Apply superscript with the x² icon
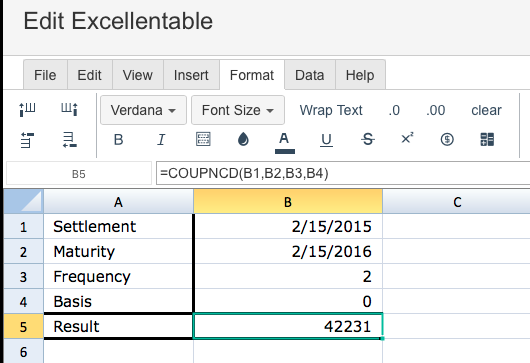This screenshot has width=530, height=363. [407, 138]
